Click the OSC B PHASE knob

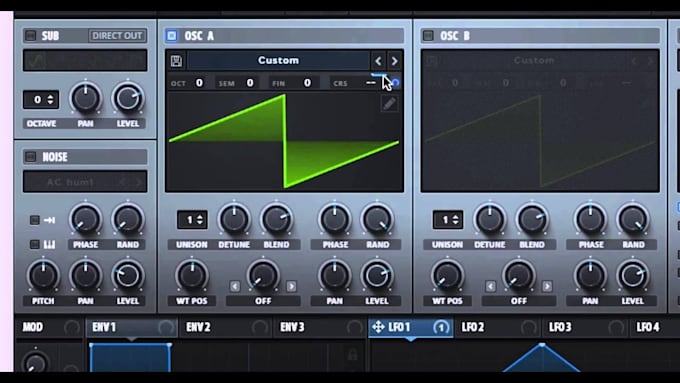591,219
